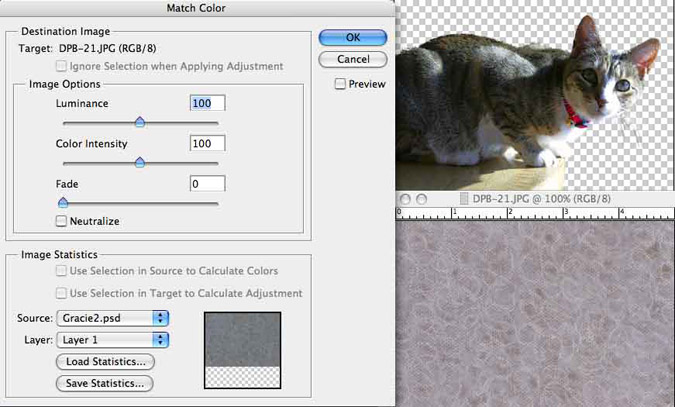Click the source layer preview thumbnail
Screen dimensions: 675x407
coord(243,350)
